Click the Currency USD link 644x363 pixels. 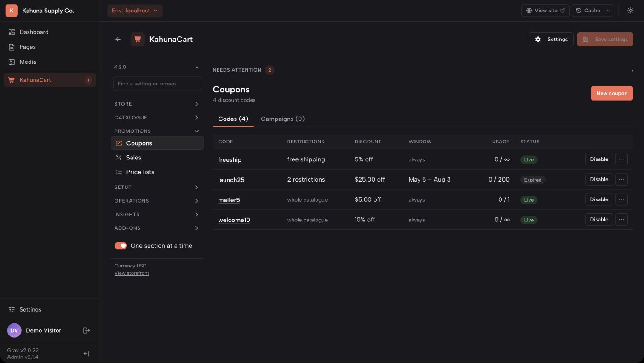(131, 266)
